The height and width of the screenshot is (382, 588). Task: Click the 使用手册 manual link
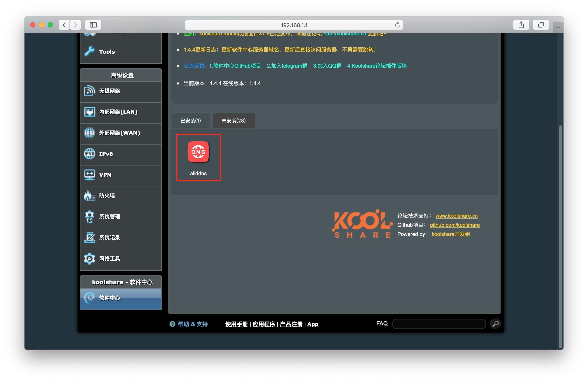click(x=236, y=324)
